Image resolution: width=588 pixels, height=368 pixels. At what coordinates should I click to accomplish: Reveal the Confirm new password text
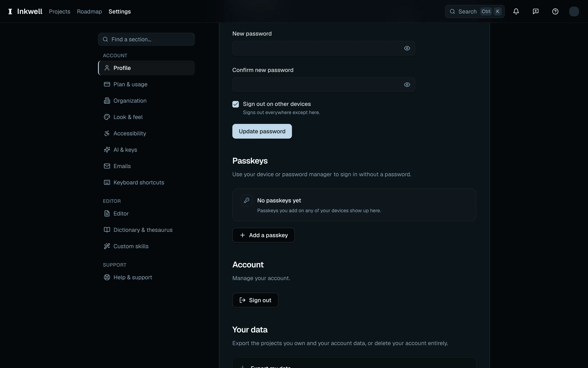point(407,85)
